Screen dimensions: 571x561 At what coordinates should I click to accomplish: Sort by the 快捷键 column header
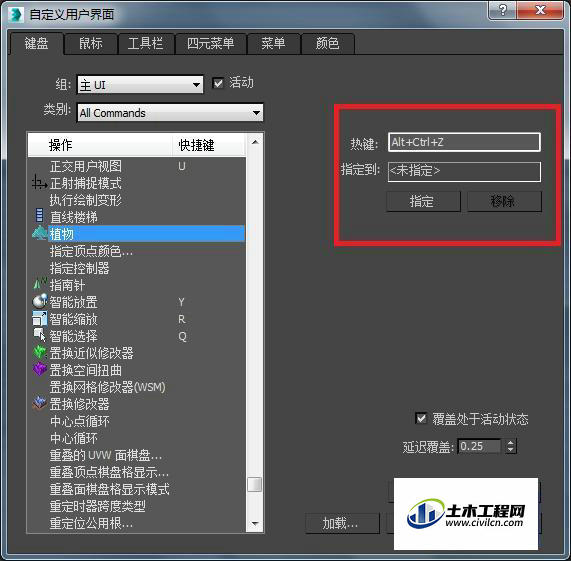(209, 145)
